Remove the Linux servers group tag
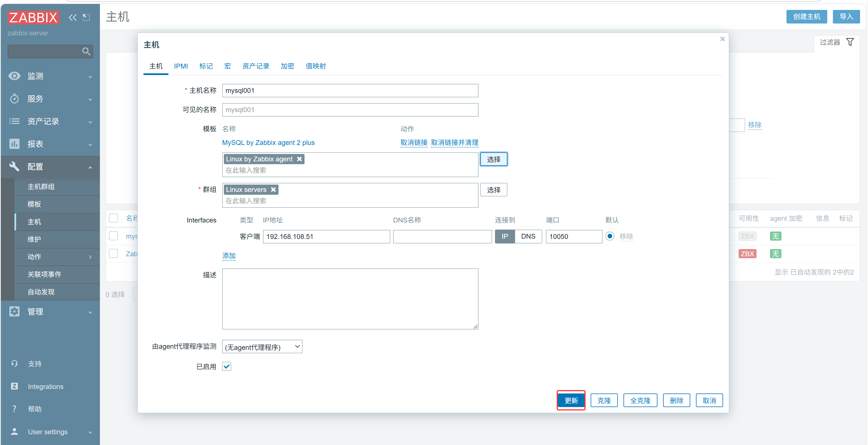This screenshot has height=445, width=868. coord(273,189)
